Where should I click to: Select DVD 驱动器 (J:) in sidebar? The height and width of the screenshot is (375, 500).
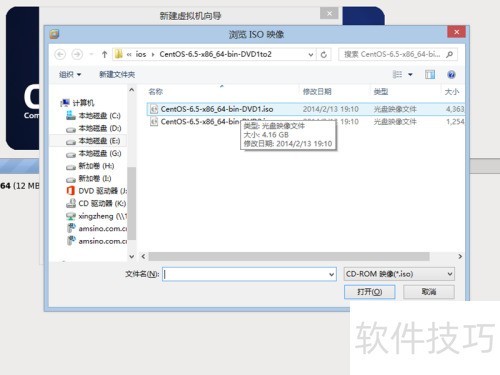pos(97,191)
